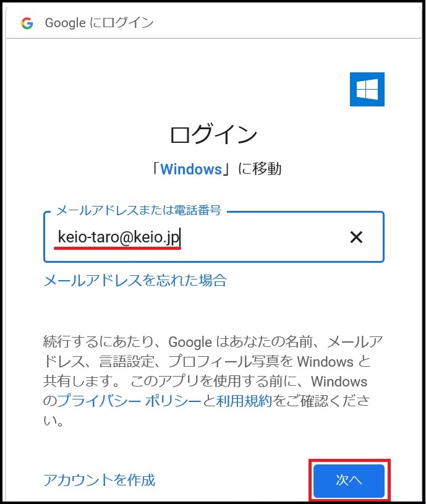Click the メールアドレスまたは電話番号 field label

[138, 210]
